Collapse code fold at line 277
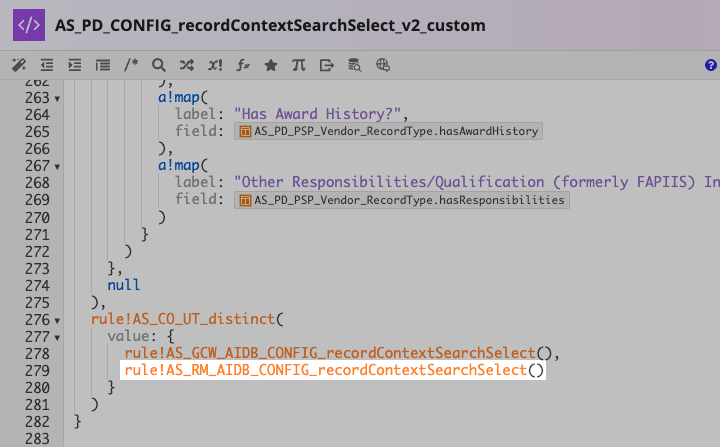 point(57,338)
